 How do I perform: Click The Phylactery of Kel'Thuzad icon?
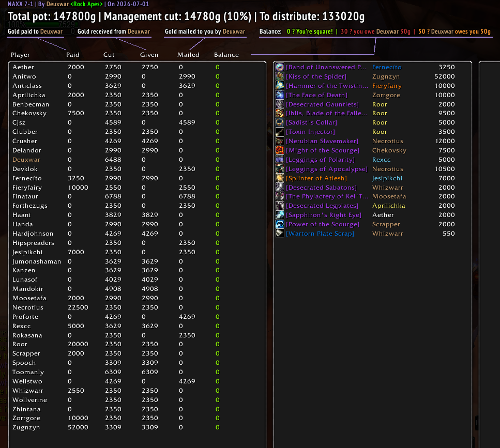[x=280, y=196]
